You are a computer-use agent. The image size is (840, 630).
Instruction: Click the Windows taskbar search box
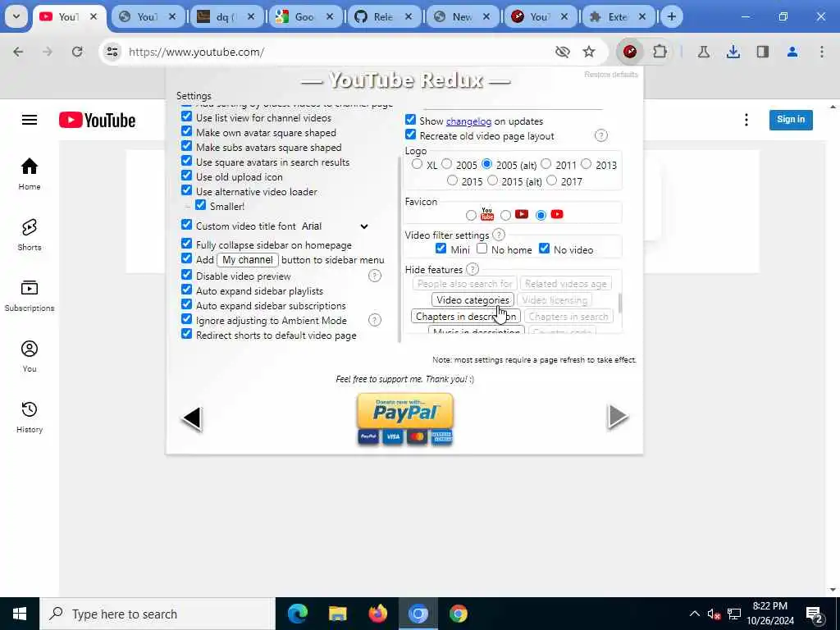pos(157,614)
